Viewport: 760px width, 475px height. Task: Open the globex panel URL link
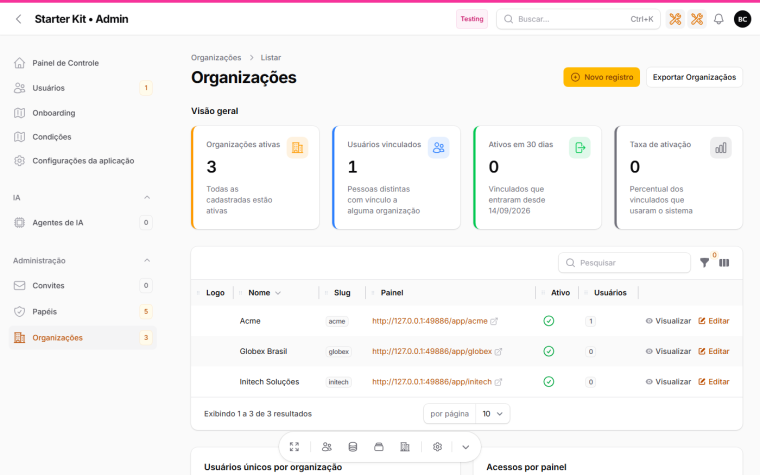432,351
